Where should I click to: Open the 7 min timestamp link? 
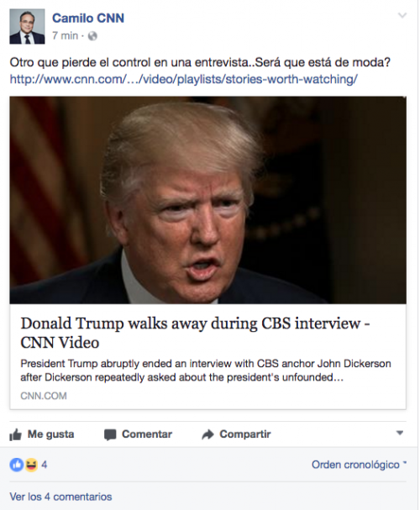coord(65,35)
